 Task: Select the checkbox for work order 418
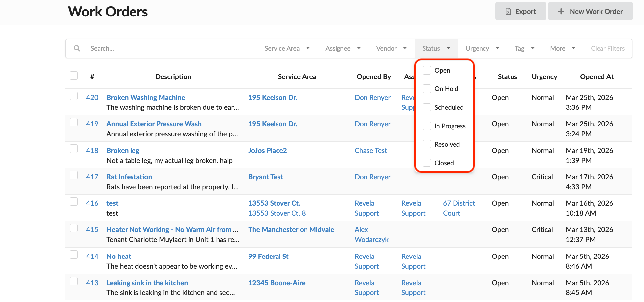coord(74,149)
